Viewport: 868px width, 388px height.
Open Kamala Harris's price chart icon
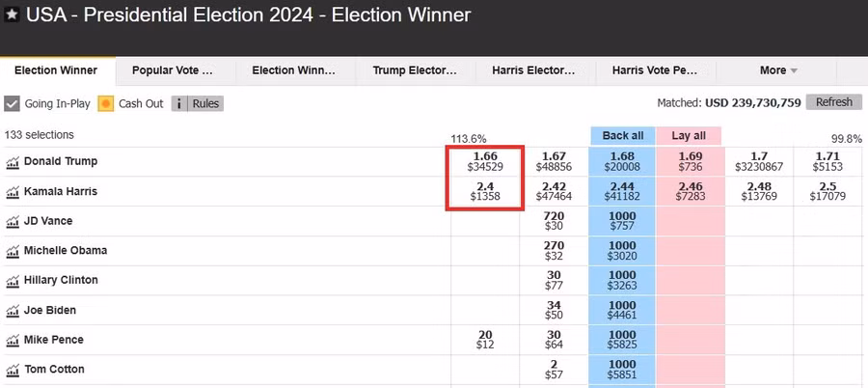point(13,192)
